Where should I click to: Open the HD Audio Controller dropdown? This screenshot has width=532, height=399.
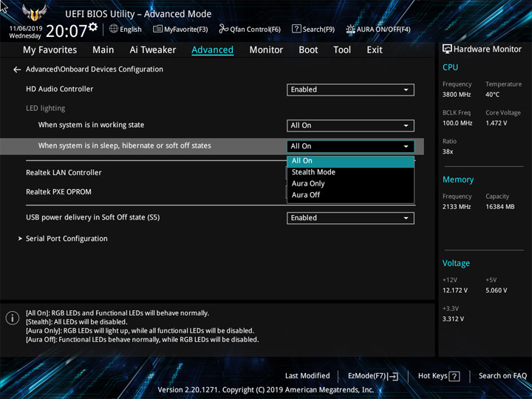(350, 89)
